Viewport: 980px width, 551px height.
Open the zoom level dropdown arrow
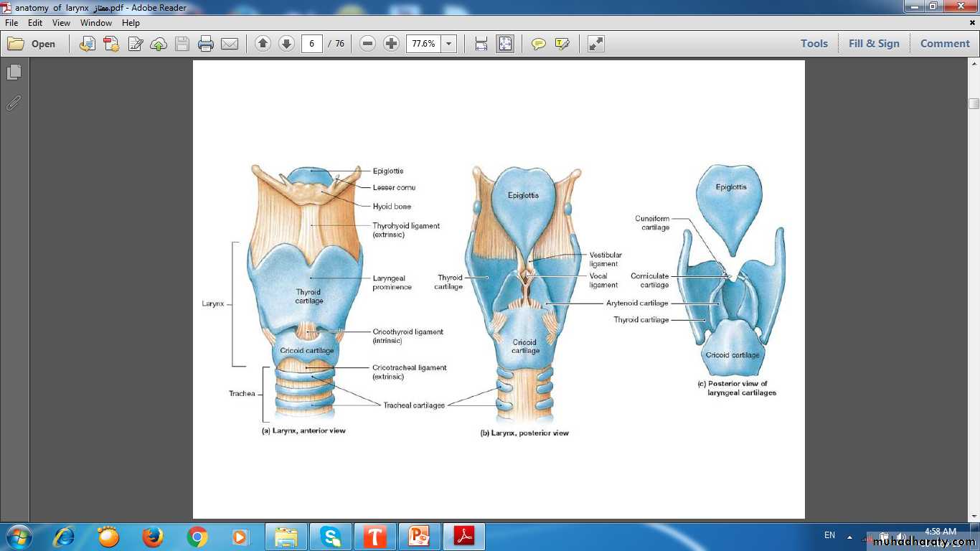coord(449,44)
